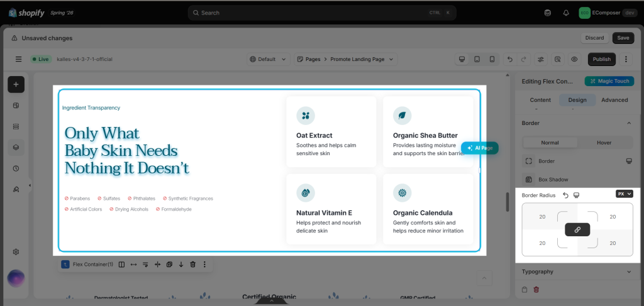Click the settings gear in left sidebar

coord(16,252)
